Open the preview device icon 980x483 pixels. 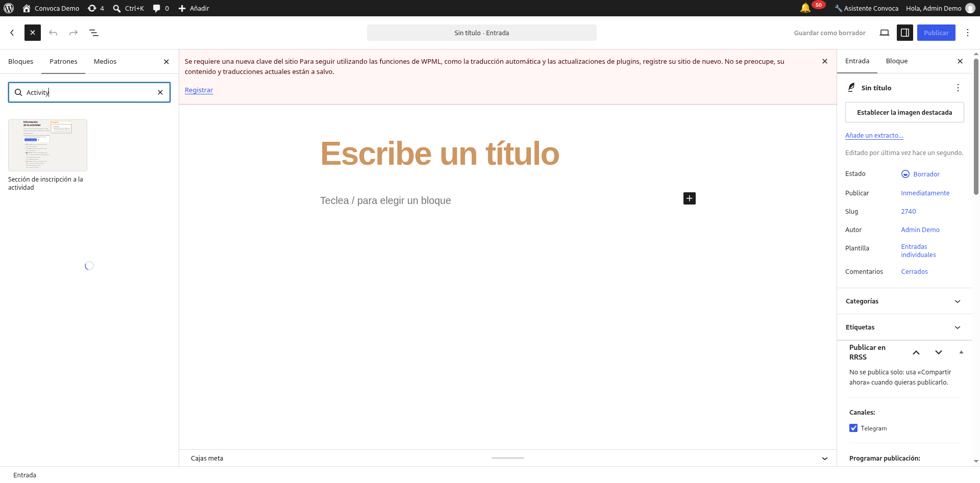(x=885, y=33)
